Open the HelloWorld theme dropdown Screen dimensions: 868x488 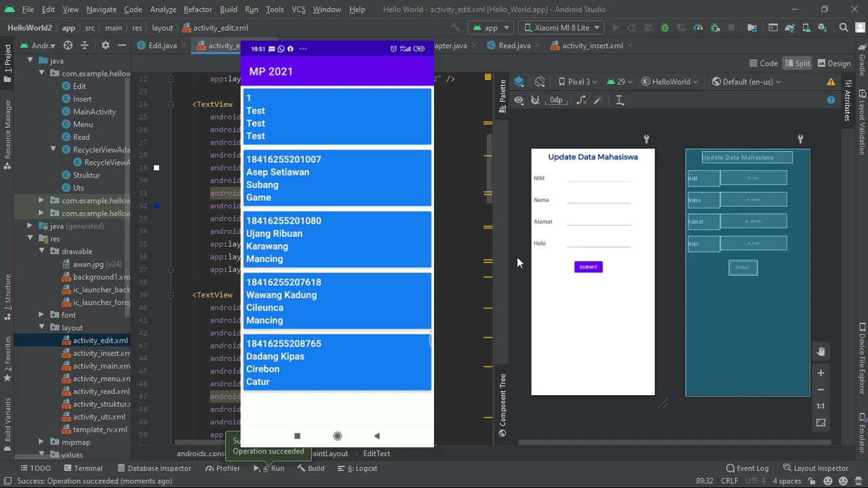pos(670,81)
